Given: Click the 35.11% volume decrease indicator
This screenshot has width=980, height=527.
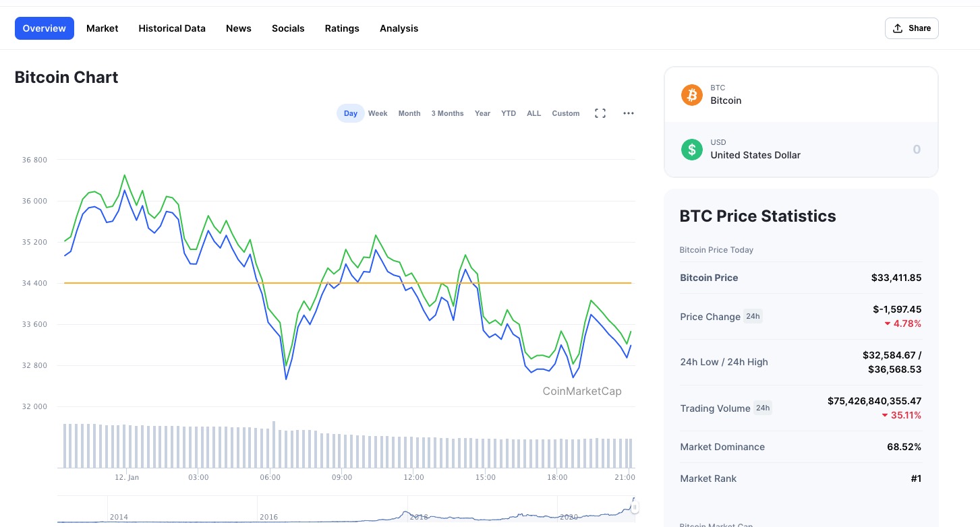Looking at the screenshot, I should click(x=901, y=415).
